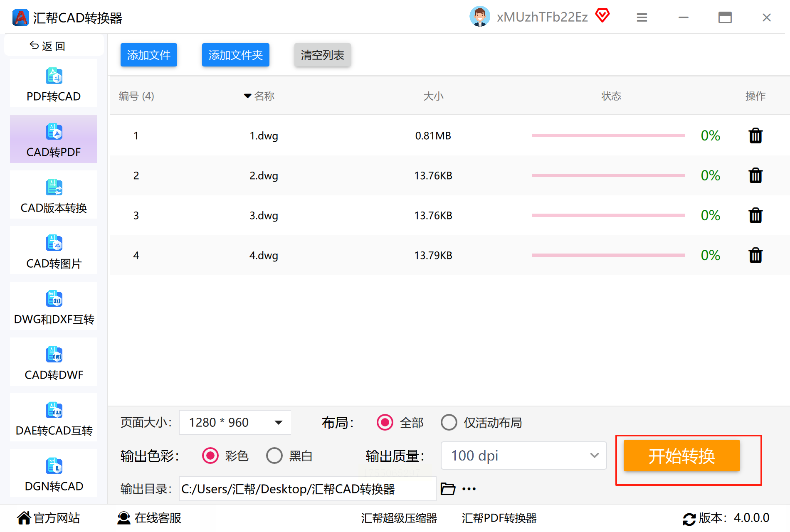Click the 2.dwg progress bar
790x532 pixels.
point(608,175)
